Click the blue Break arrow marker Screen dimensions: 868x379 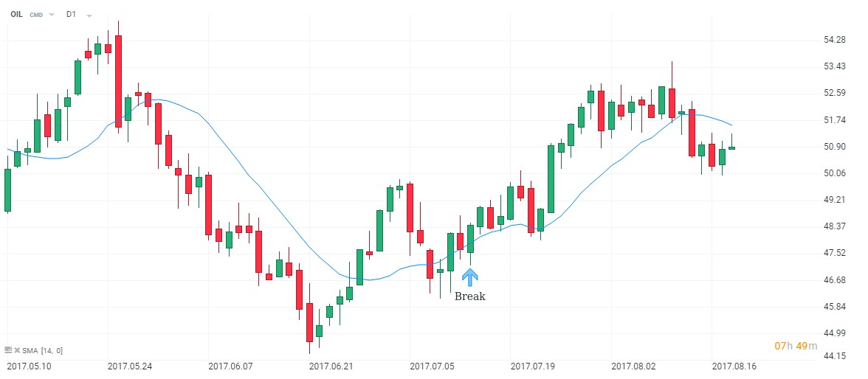[470, 277]
